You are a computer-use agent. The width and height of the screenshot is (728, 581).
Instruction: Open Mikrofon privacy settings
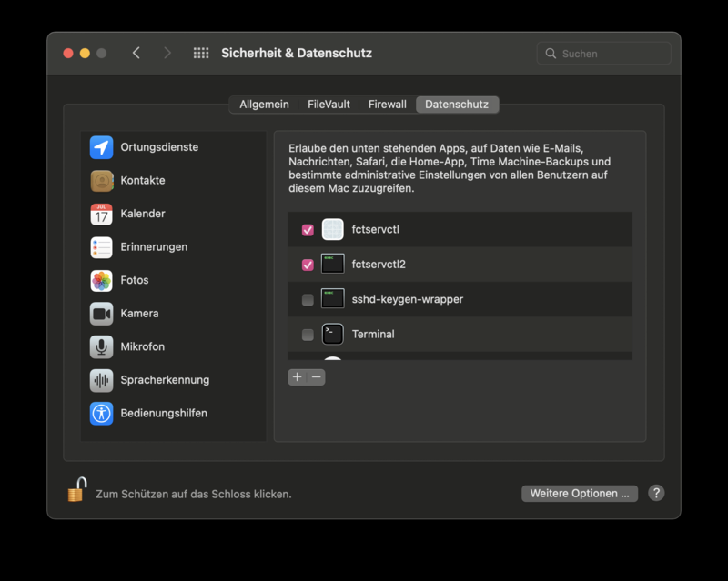pyautogui.click(x=142, y=346)
